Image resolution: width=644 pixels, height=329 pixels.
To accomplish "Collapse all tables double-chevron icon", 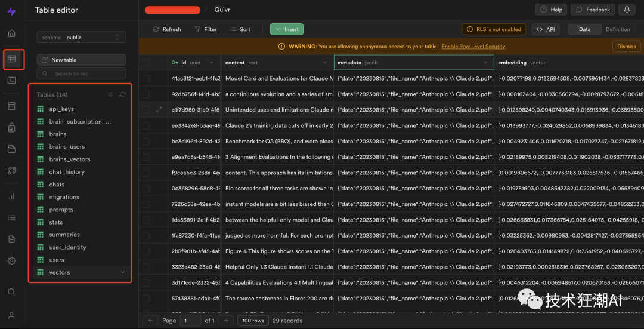I will 110,94.
